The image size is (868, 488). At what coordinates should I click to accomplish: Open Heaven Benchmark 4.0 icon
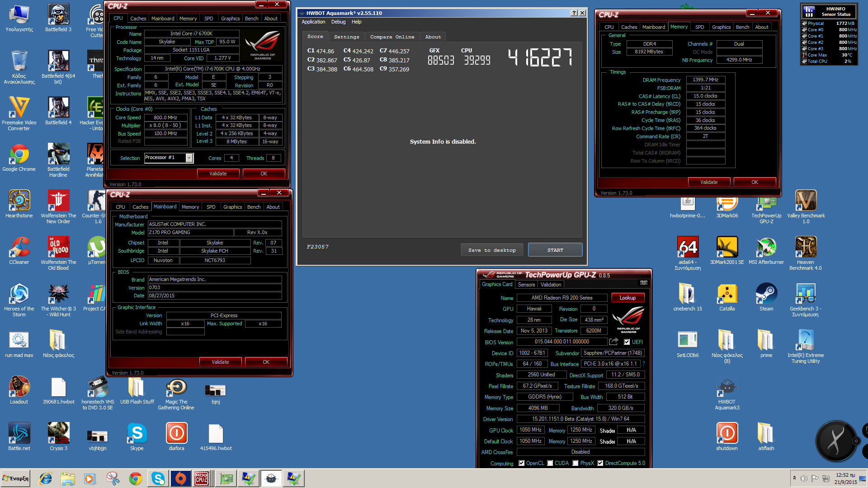point(806,253)
